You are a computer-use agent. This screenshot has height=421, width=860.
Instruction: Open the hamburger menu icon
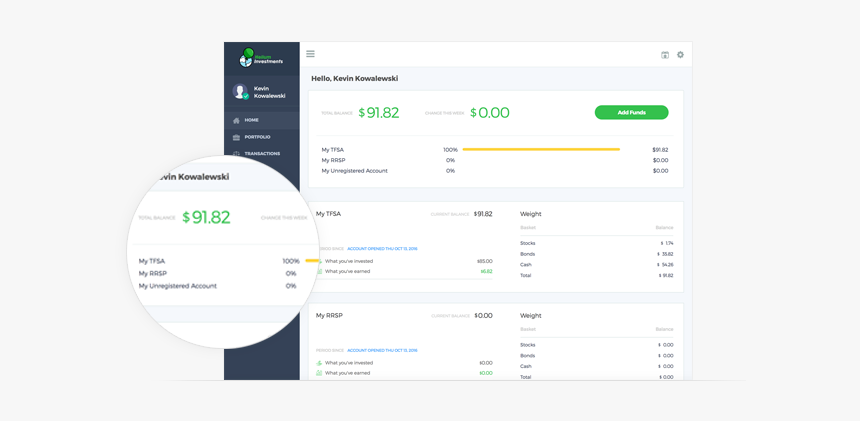(310, 54)
